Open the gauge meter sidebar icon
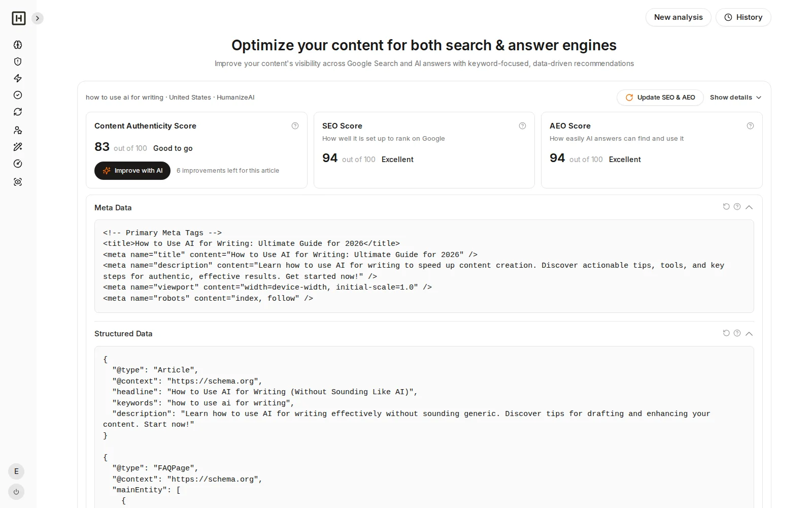This screenshot has height=508, width=812. coord(18,164)
